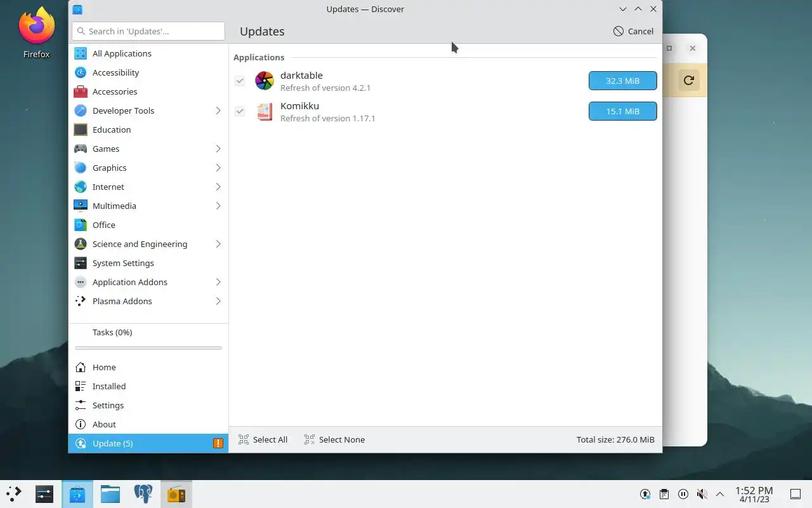The height and width of the screenshot is (508, 812).
Task: Click the Discover taskbar icon
Action: tap(77, 493)
